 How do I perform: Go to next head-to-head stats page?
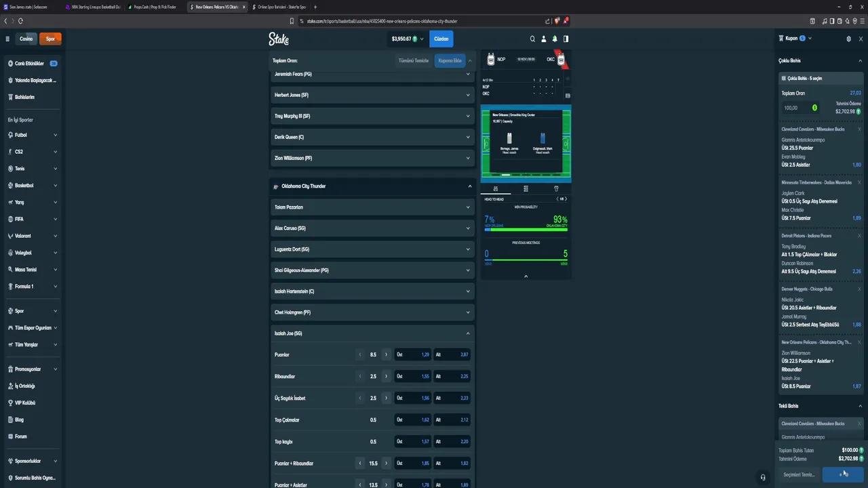(566, 199)
